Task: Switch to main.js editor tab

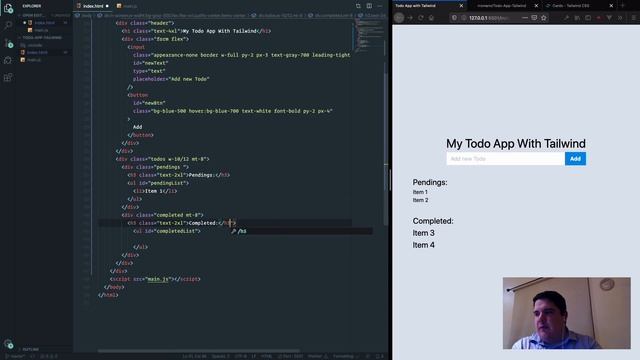Action: [x=127, y=6]
